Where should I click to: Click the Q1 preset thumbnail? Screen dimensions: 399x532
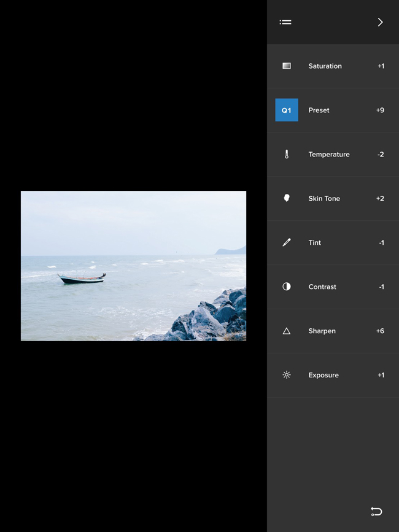pyautogui.click(x=287, y=110)
